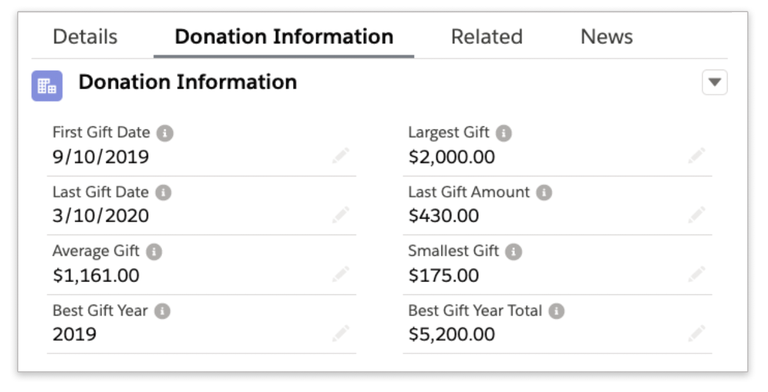Image resolution: width=768 pixels, height=392 pixels.
Task: Edit the First Gift Date pencil icon
Action: coord(341,156)
